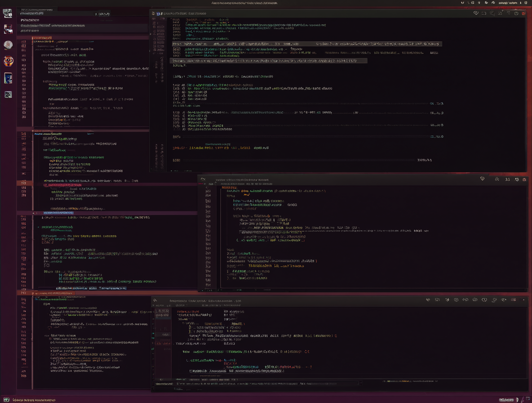Open the lowest grey square dock icon

(8, 94)
